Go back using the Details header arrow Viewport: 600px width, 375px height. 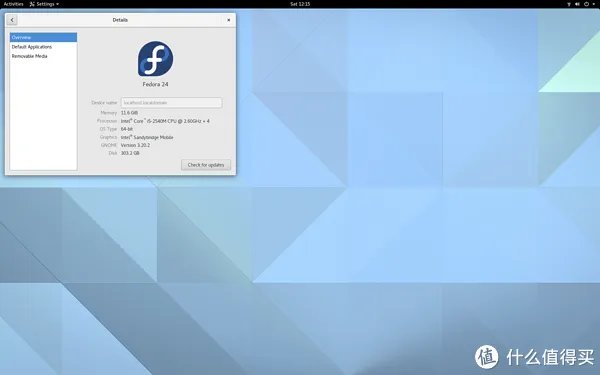click(12, 20)
